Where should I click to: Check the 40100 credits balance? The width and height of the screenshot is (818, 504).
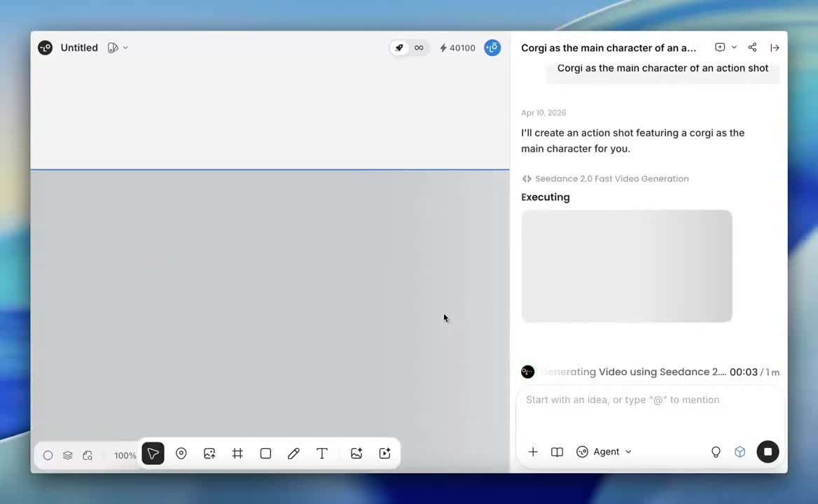tap(457, 48)
